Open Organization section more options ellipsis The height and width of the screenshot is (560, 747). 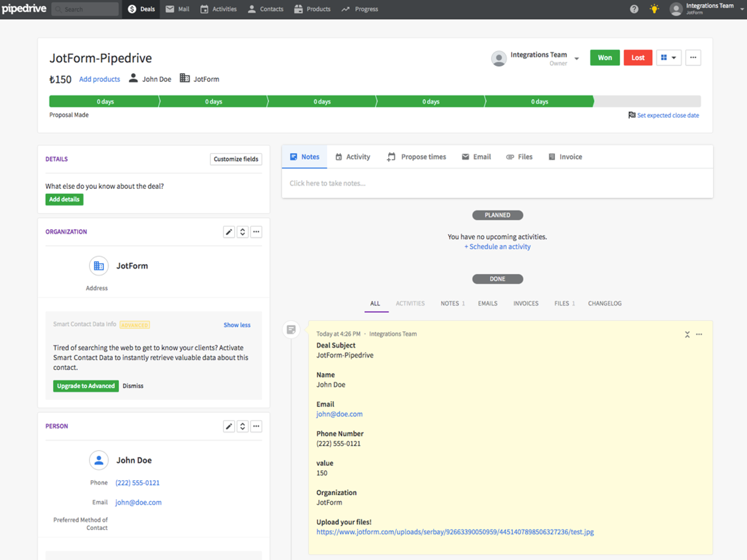coord(256,232)
